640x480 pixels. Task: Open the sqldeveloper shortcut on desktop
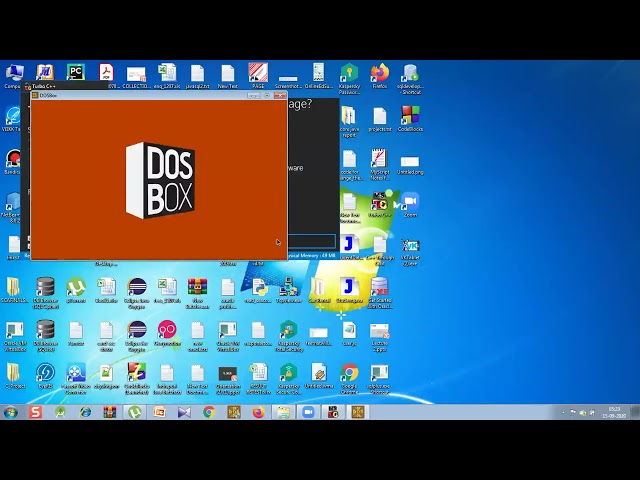[410, 78]
